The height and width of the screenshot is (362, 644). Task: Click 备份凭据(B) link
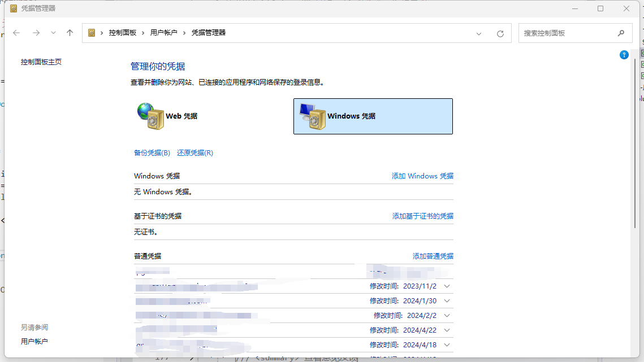coord(152,152)
